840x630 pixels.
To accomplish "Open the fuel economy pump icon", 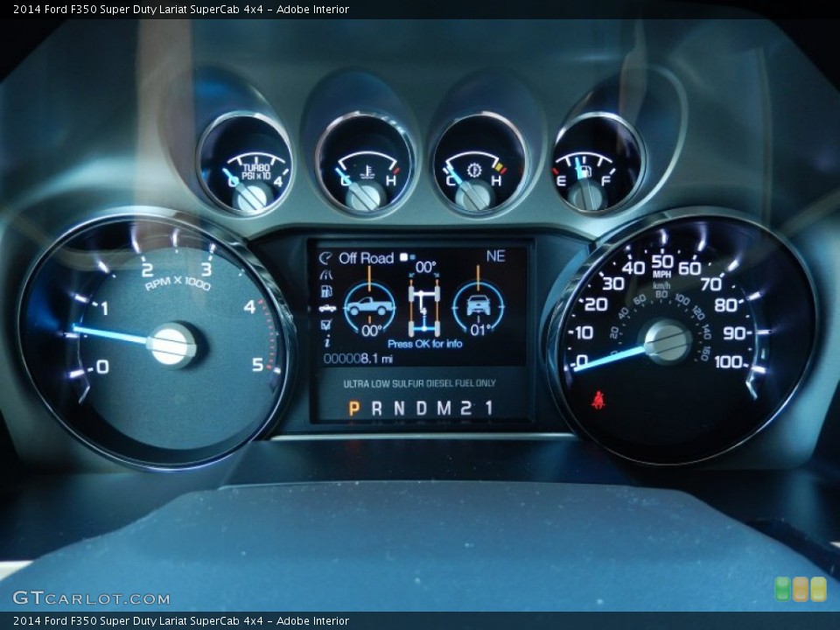I will point(326,290).
